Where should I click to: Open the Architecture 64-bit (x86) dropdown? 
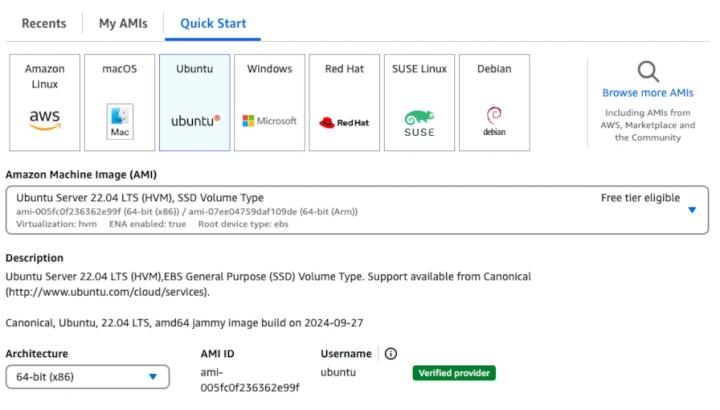pyautogui.click(x=87, y=377)
